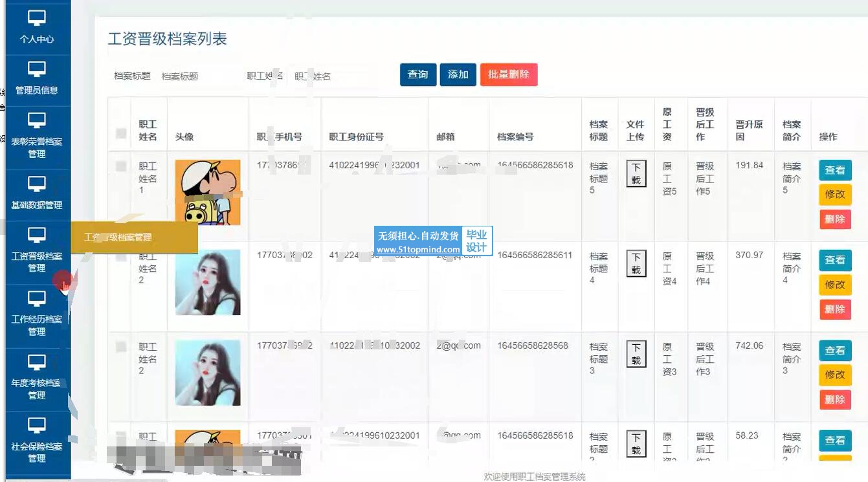Click 工资晋级档案管理 sidebar monitor icon

37,235
